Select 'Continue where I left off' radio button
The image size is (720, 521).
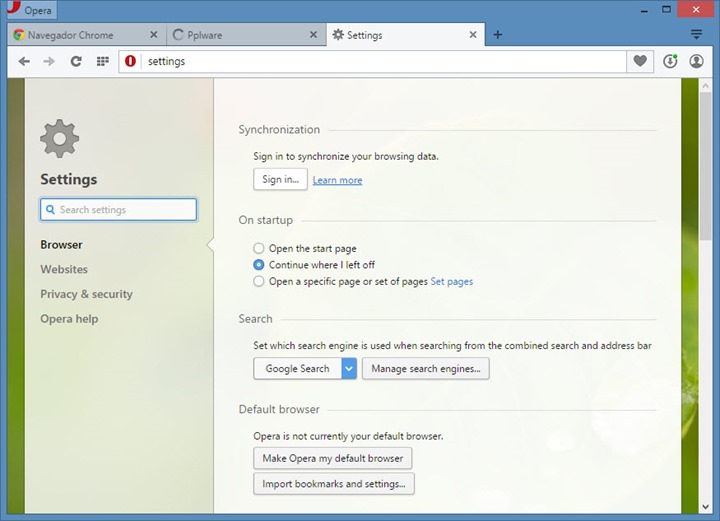click(259, 265)
